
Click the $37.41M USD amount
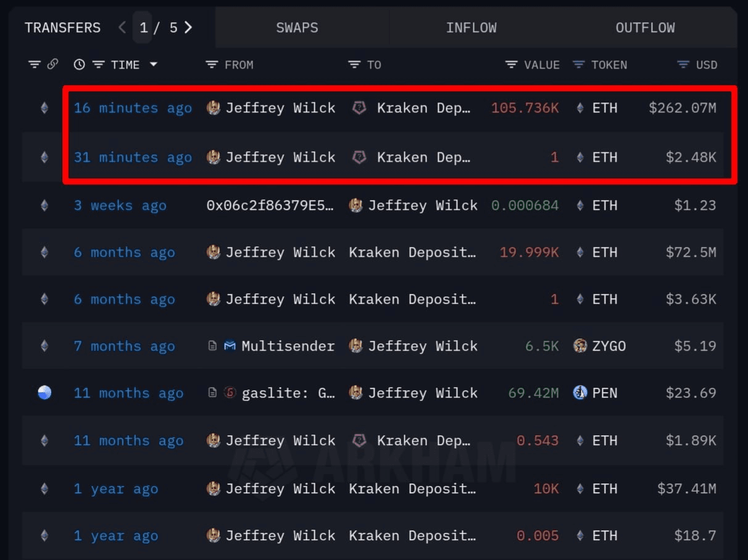click(687, 489)
